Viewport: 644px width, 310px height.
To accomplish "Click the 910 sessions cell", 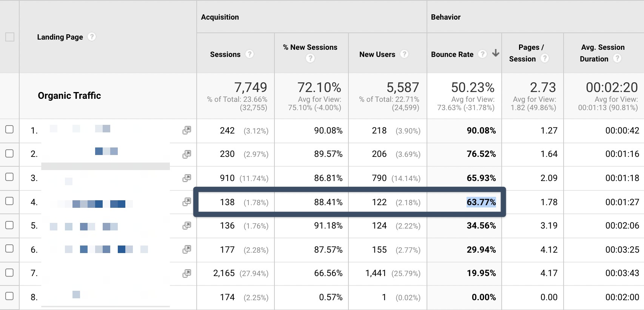I will tap(227, 178).
